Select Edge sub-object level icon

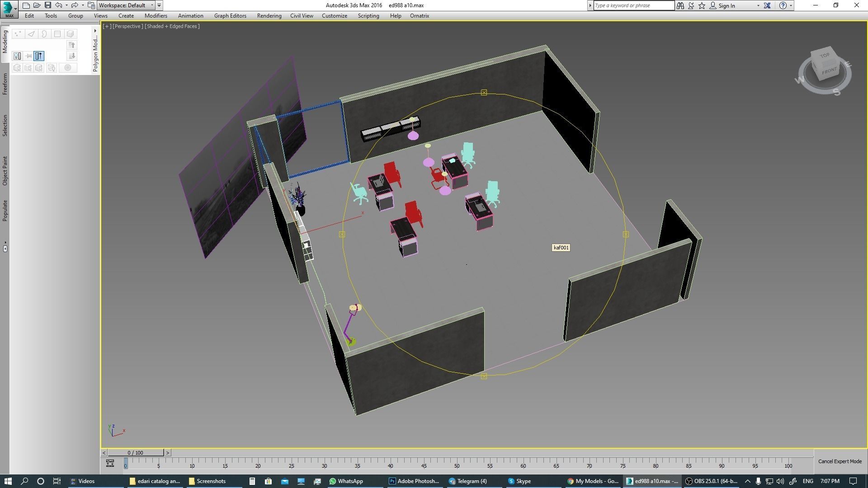31,34
